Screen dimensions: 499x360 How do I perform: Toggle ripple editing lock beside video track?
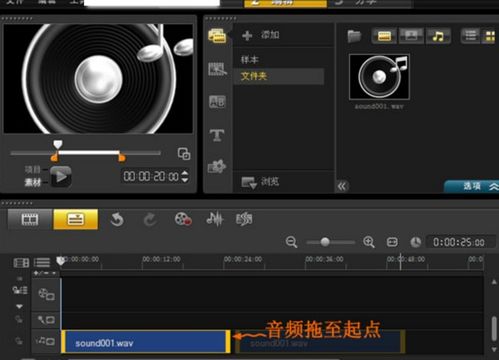(20, 290)
